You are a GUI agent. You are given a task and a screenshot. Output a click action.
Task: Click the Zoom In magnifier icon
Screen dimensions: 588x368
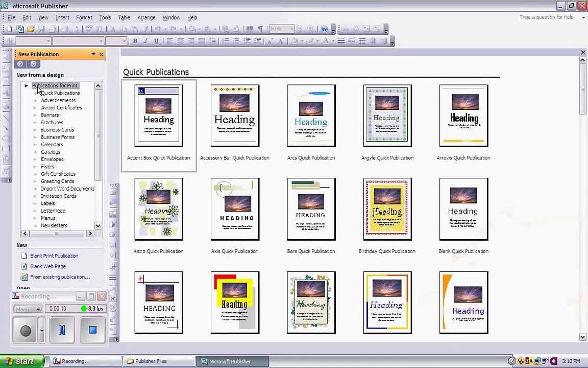(x=310, y=29)
